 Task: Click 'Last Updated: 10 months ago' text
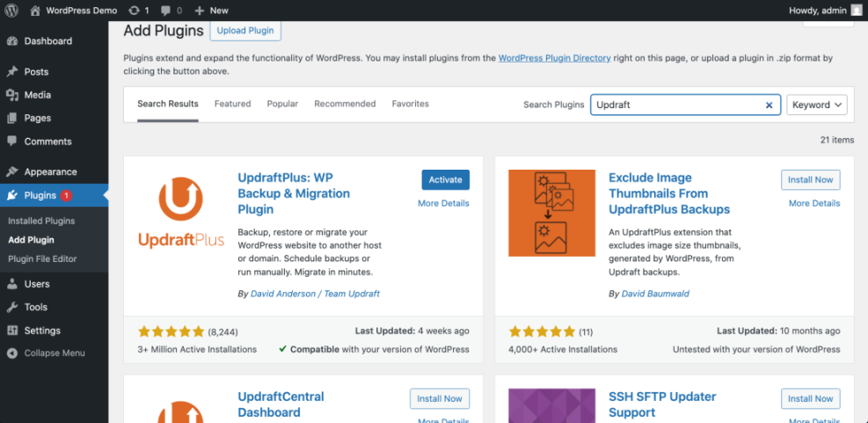pyautogui.click(x=778, y=331)
